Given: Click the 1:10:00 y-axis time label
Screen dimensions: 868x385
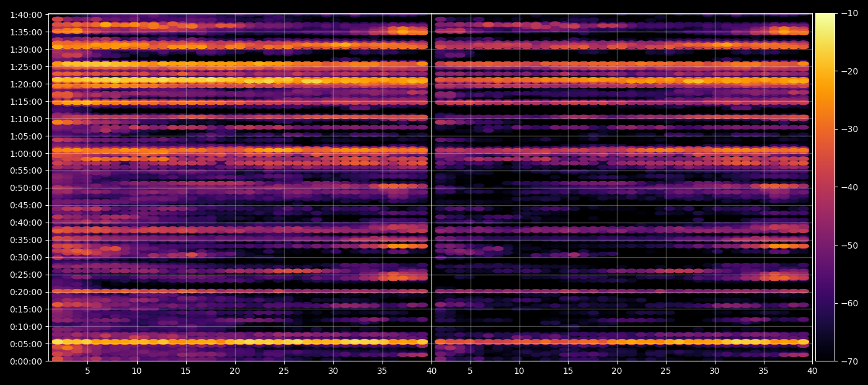Looking at the screenshot, I should coord(27,119).
